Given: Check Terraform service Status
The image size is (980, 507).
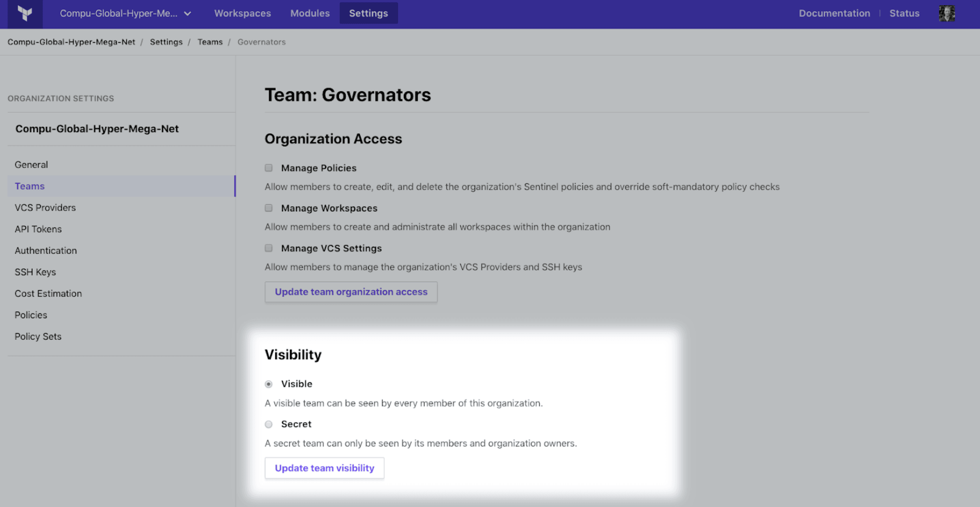Looking at the screenshot, I should pos(904,13).
